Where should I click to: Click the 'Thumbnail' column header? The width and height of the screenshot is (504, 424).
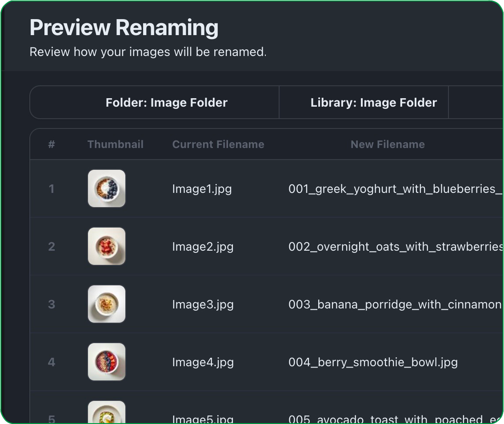pos(116,144)
